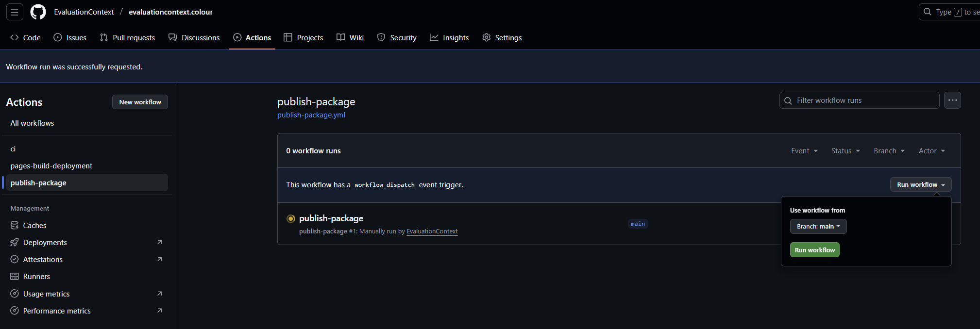Open the Insights tab
Viewport: 980px width, 329px height.
coord(449,38)
